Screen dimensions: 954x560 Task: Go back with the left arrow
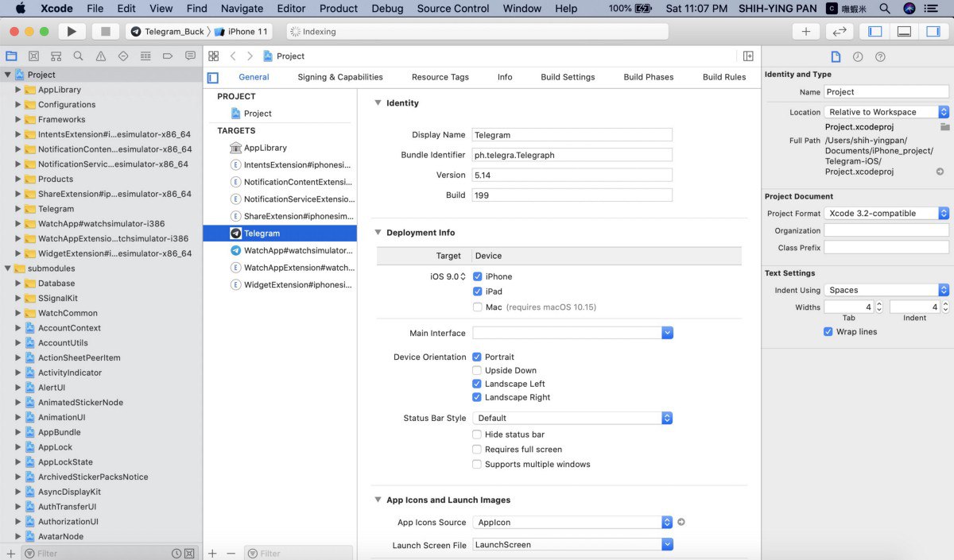coord(233,56)
